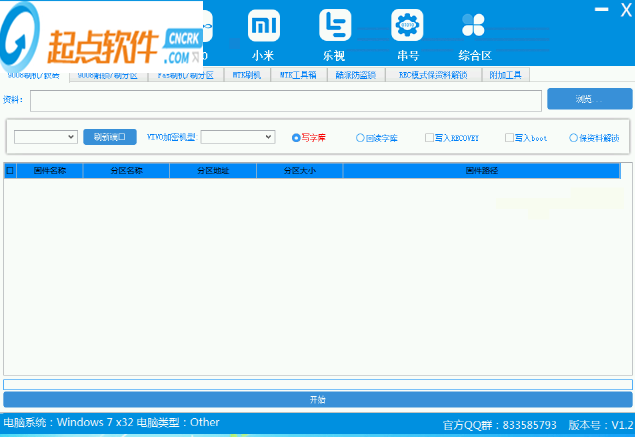
Task: Close the window with the X button
Action: 626,10
